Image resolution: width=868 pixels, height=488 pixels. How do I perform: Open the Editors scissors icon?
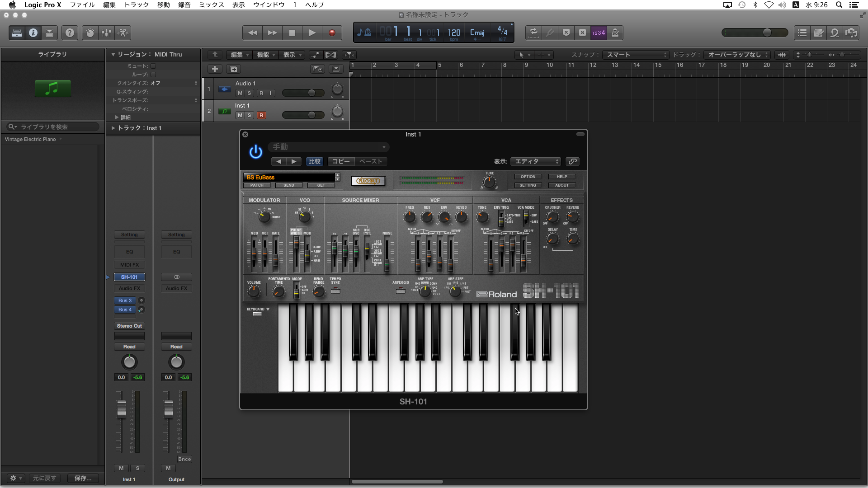pyautogui.click(x=123, y=33)
